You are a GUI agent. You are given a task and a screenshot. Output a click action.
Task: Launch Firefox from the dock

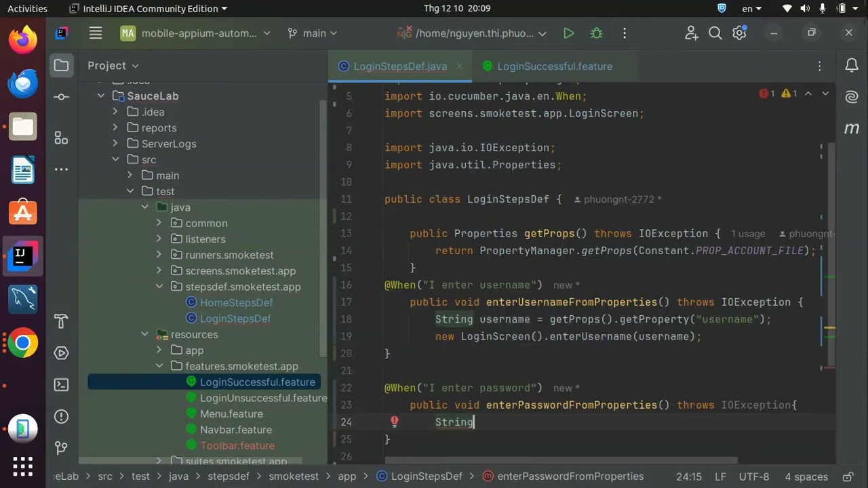23,40
